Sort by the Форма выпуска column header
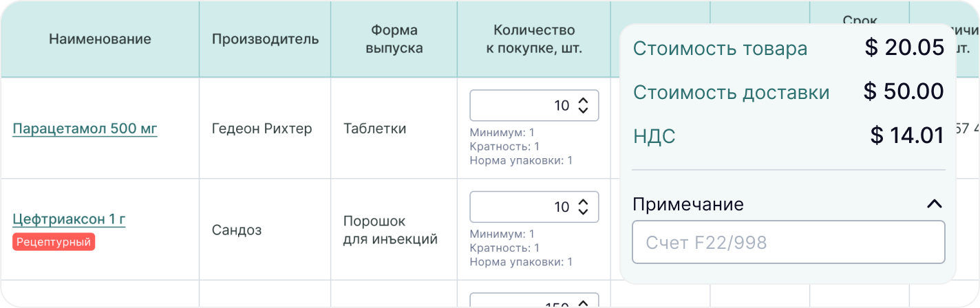Screen dimensions: 980x308 (394, 39)
